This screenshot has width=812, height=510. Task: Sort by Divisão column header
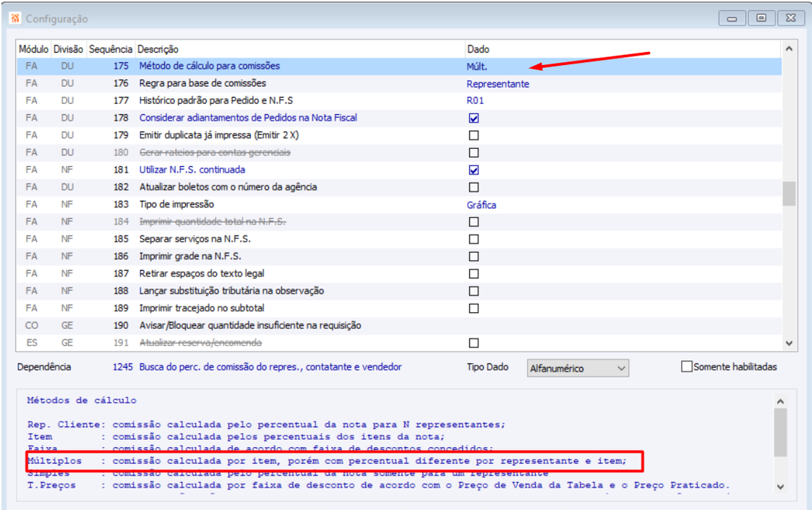69,49
